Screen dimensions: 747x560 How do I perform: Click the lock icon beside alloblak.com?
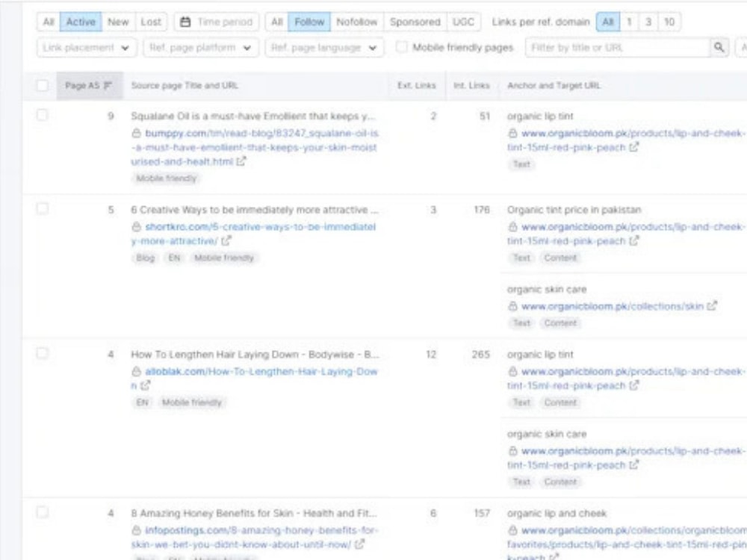click(x=136, y=371)
